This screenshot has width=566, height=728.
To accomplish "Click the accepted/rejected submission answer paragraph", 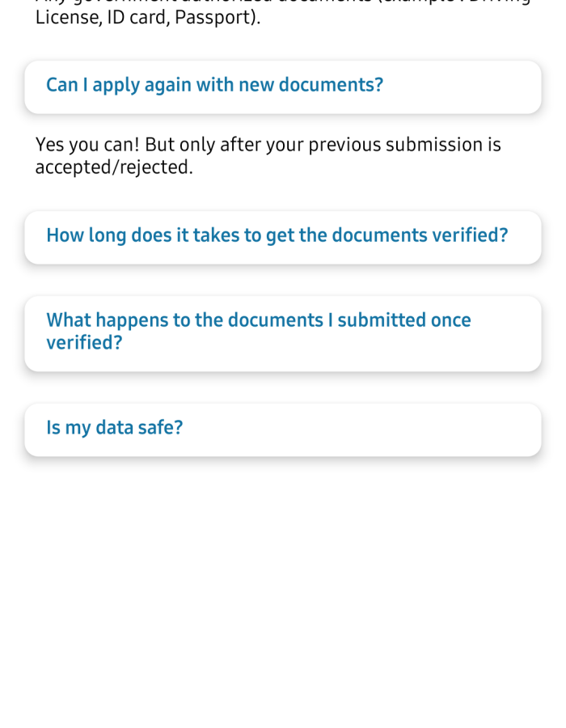I will click(267, 155).
